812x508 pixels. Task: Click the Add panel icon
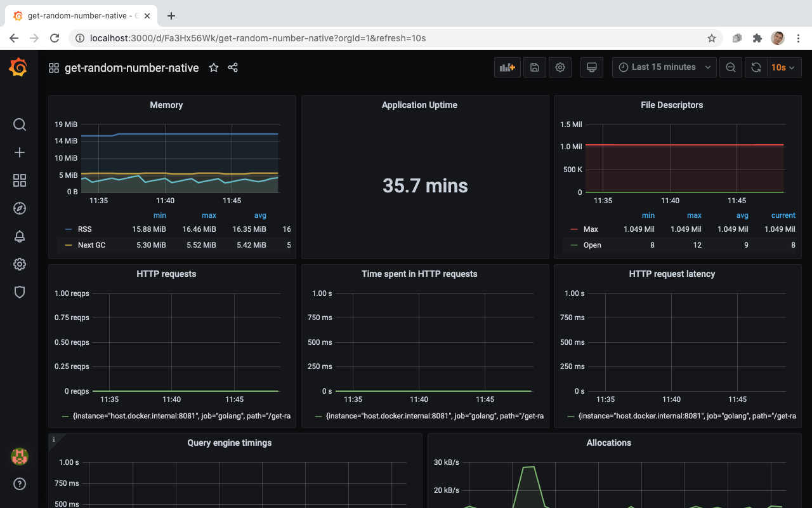(x=507, y=67)
